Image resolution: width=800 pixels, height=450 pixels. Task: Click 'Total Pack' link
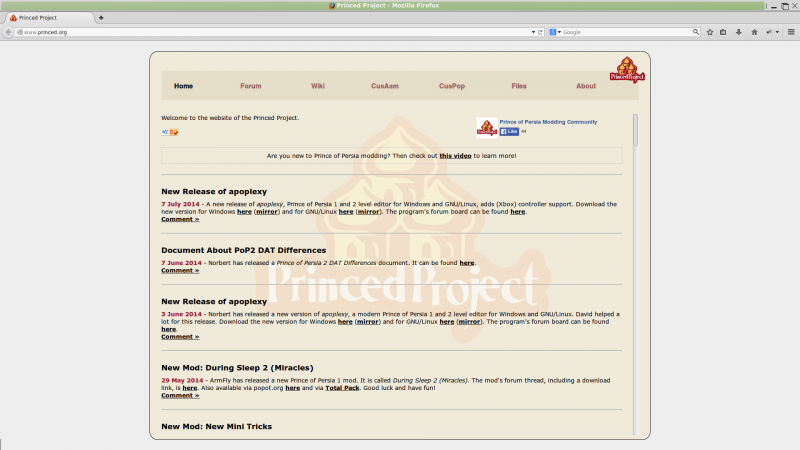point(342,388)
